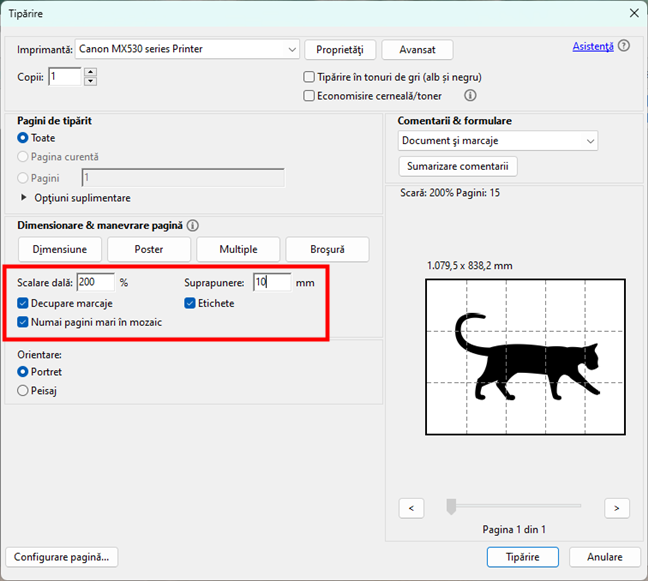Image resolution: width=648 pixels, height=581 pixels.
Task: Switch to the Broșură sizing option
Action: [327, 249]
